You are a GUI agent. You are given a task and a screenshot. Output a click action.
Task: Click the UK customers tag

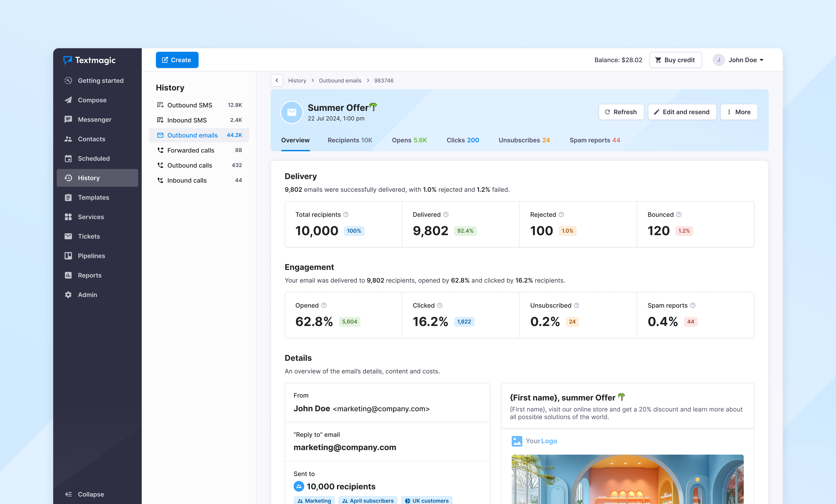tap(427, 500)
